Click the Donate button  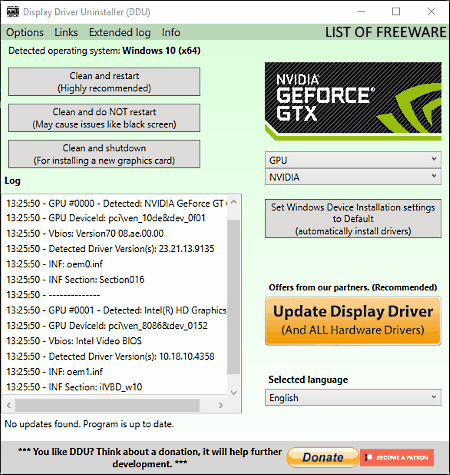coord(323,457)
